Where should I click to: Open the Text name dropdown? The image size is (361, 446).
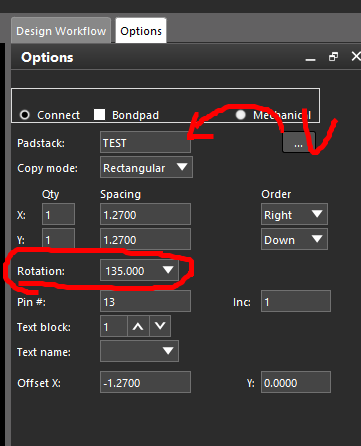click(x=139, y=351)
